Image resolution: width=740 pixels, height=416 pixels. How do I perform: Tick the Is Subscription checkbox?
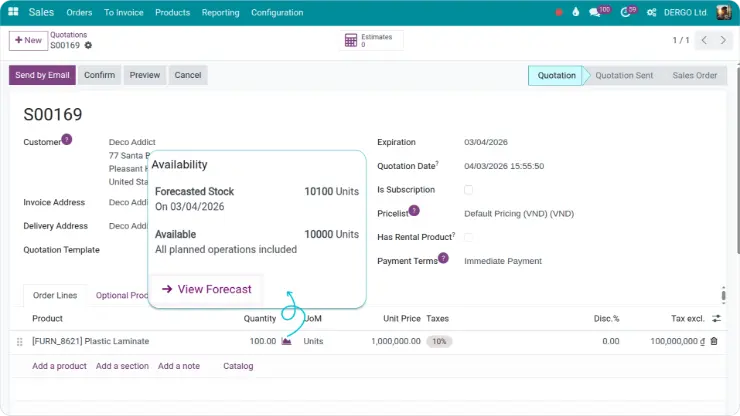tap(468, 190)
